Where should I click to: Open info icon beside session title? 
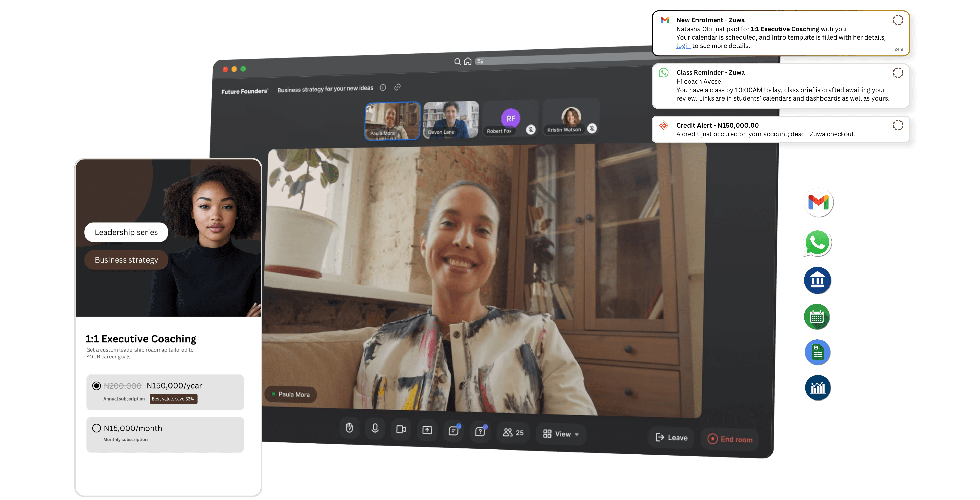pos(383,87)
